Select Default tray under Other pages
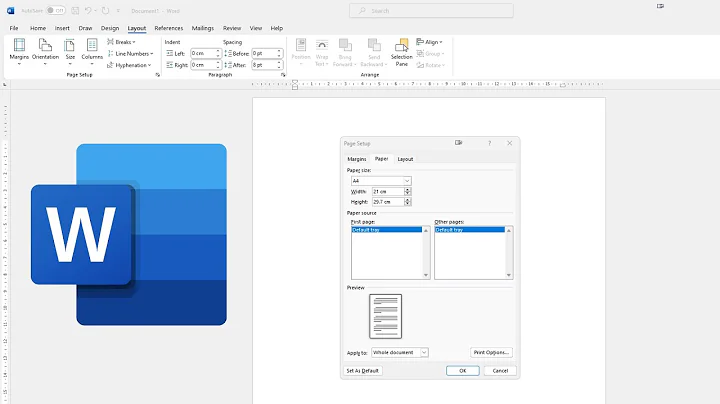 (469, 230)
